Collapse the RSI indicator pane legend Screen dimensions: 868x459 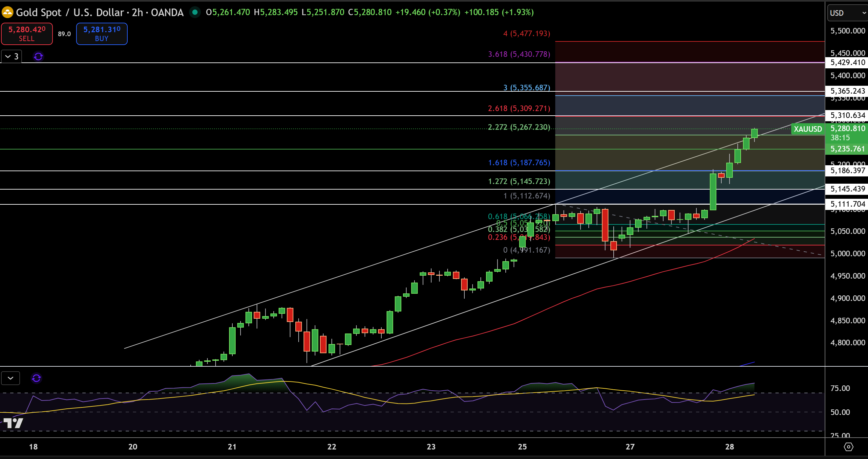tap(11, 378)
